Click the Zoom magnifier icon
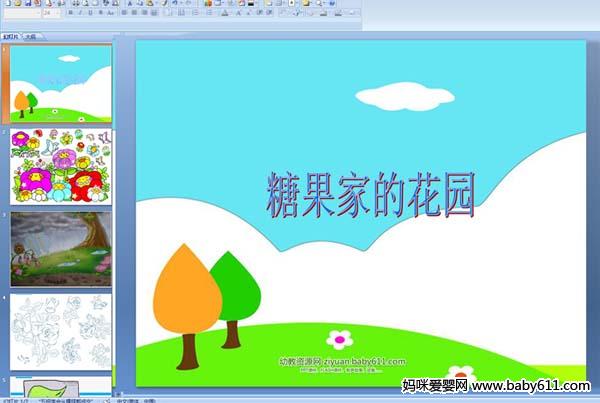The height and width of the screenshot is (403, 600). point(318,3)
